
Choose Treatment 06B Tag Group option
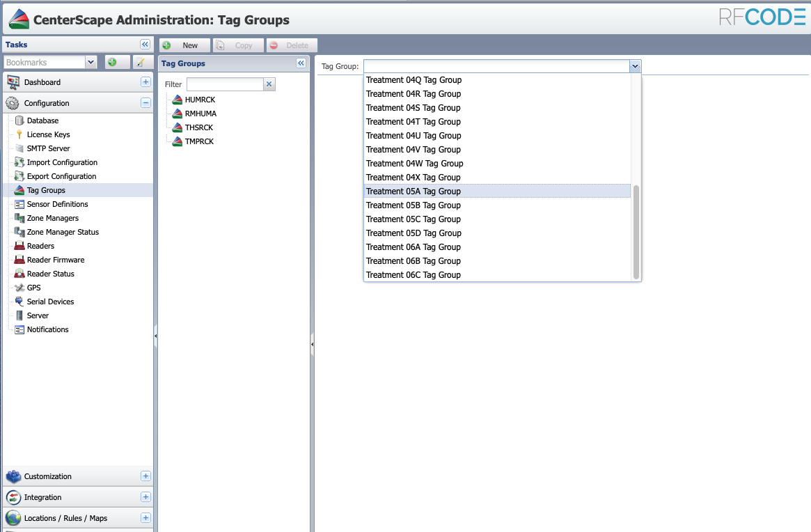[x=498, y=261]
